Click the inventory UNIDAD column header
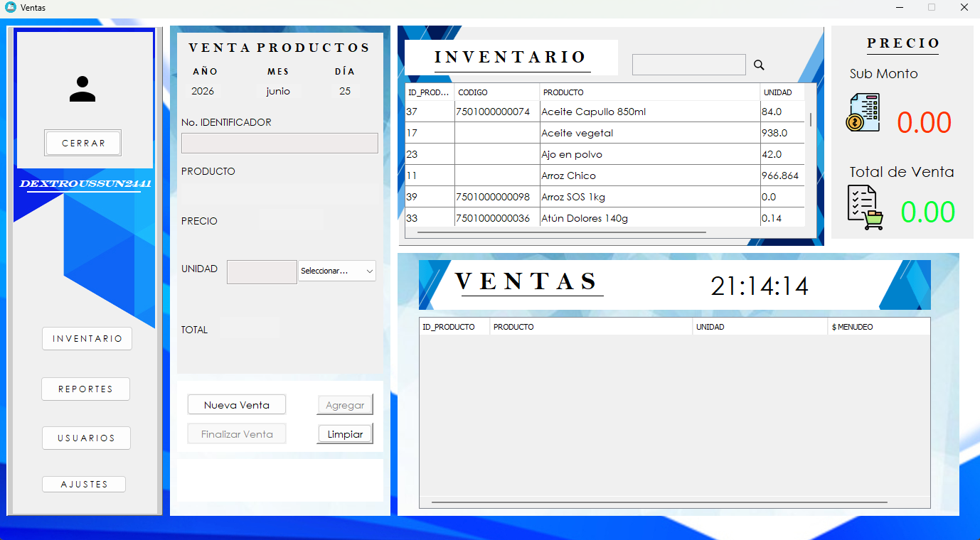Viewport: 980px width, 540px height. pyautogui.click(x=782, y=92)
